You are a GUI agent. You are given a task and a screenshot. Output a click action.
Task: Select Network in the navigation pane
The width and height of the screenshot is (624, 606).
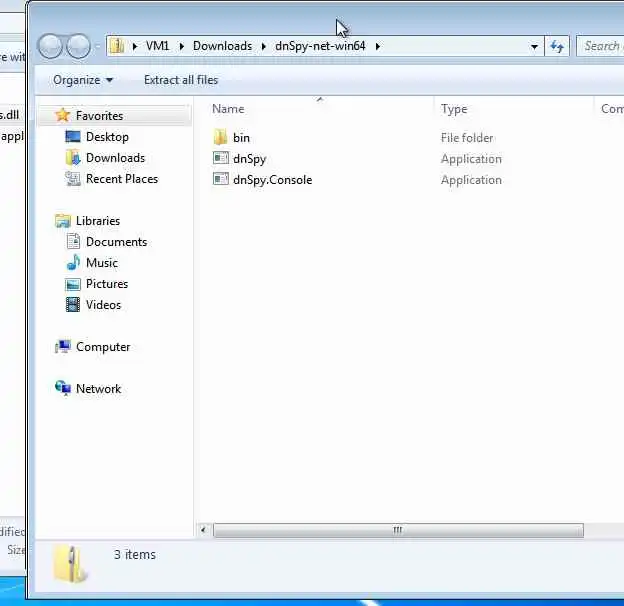(x=98, y=389)
